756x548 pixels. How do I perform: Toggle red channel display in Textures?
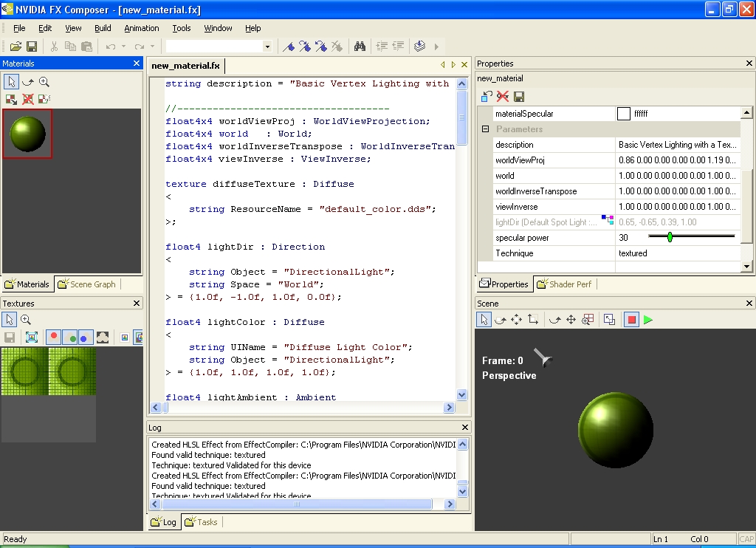(53, 338)
